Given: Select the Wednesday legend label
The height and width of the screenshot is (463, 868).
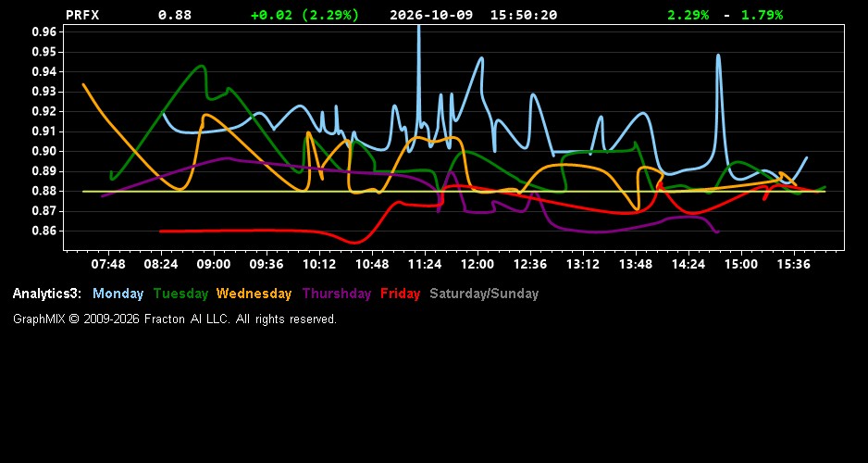Looking at the screenshot, I should (254, 294).
